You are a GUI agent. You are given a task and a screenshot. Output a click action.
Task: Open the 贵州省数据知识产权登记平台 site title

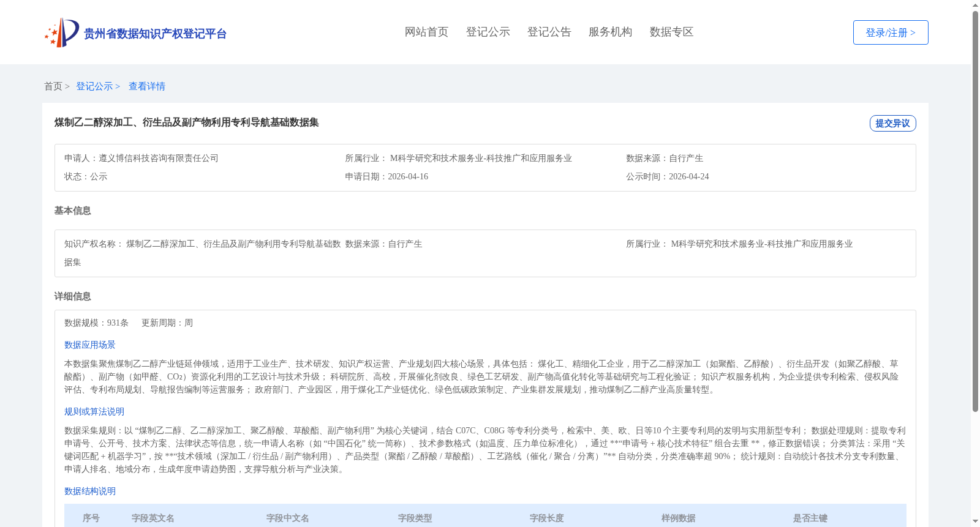pos(155,34)
